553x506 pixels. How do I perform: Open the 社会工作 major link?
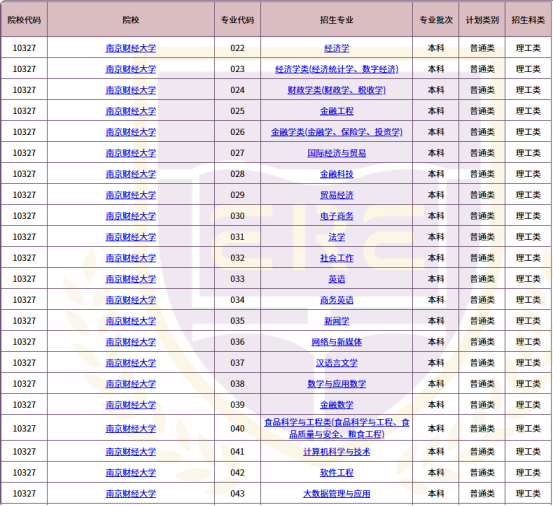[336, 258]
